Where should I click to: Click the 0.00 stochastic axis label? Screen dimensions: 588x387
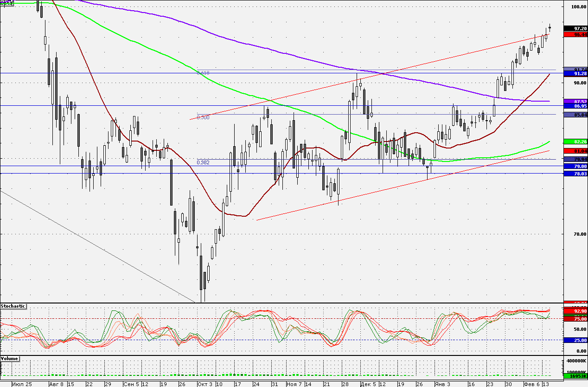click(x=581, y=351)
